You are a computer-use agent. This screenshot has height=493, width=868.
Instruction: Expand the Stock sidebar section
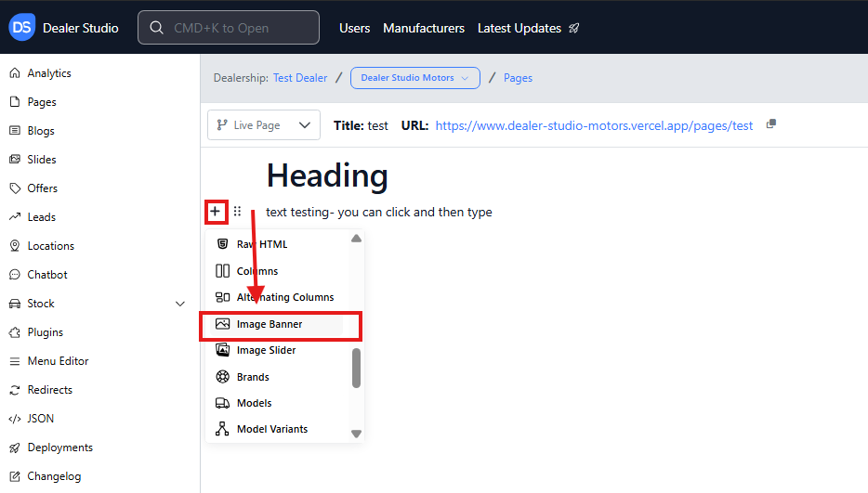click(x=180, y=304)
